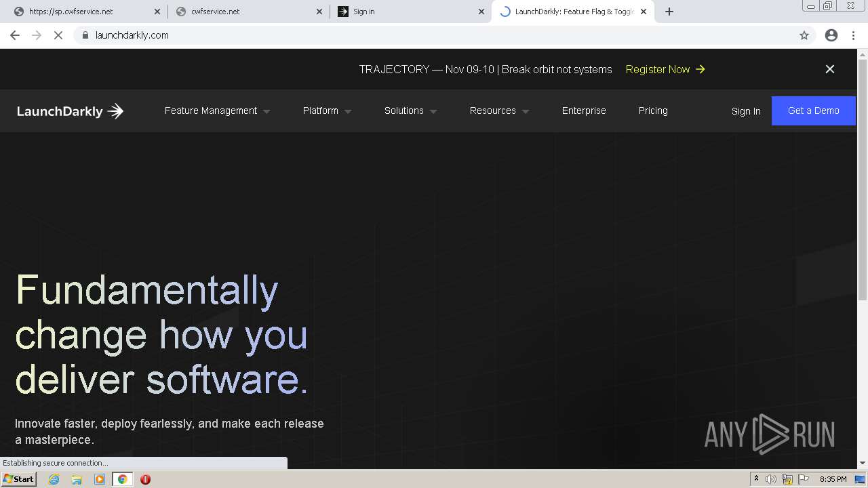
Task: Show hidden system tray icons
Action: pos(756,479)
